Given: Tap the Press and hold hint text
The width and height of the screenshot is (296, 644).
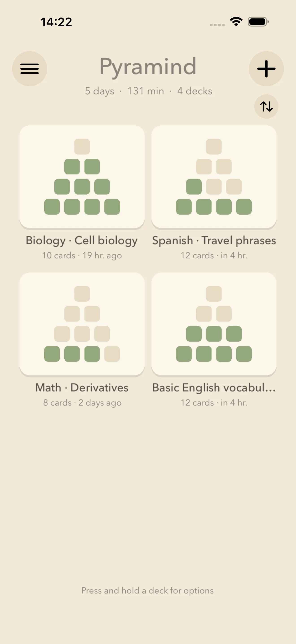Looking at the screenshot, I should click(x=148, y=591).
